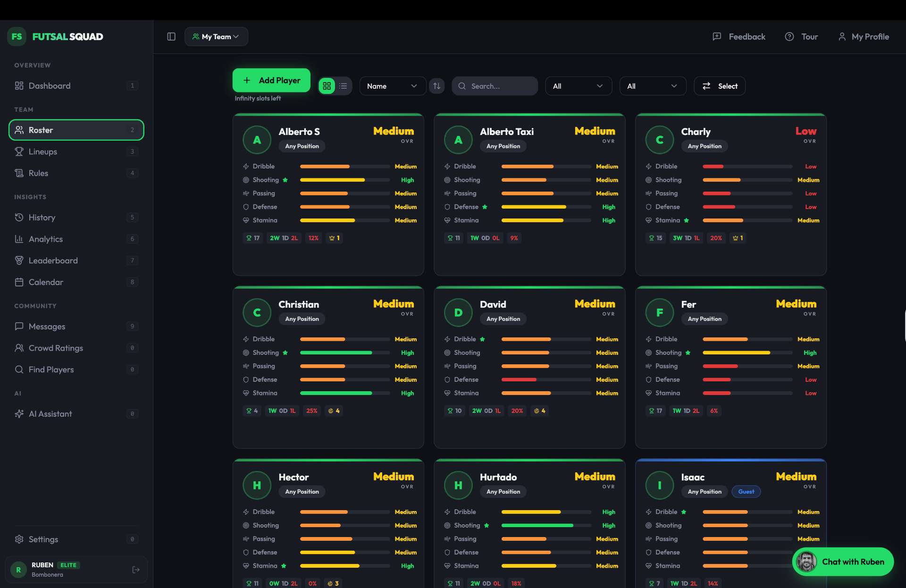This screenshot has height=588, width=906.
Task: Click the Calendar icon
Action: click(19, 282)
